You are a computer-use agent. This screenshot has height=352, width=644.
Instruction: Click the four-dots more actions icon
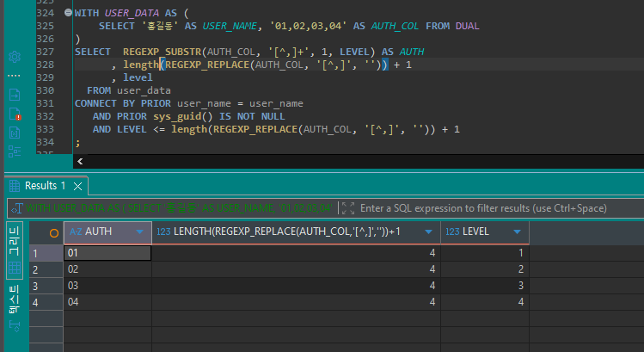tap(14, 76)
